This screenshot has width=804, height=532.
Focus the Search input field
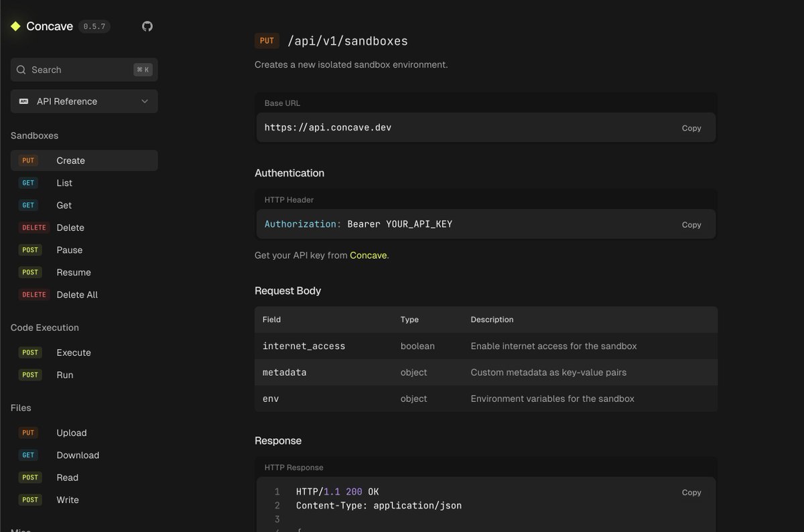[x=84, y=70]
